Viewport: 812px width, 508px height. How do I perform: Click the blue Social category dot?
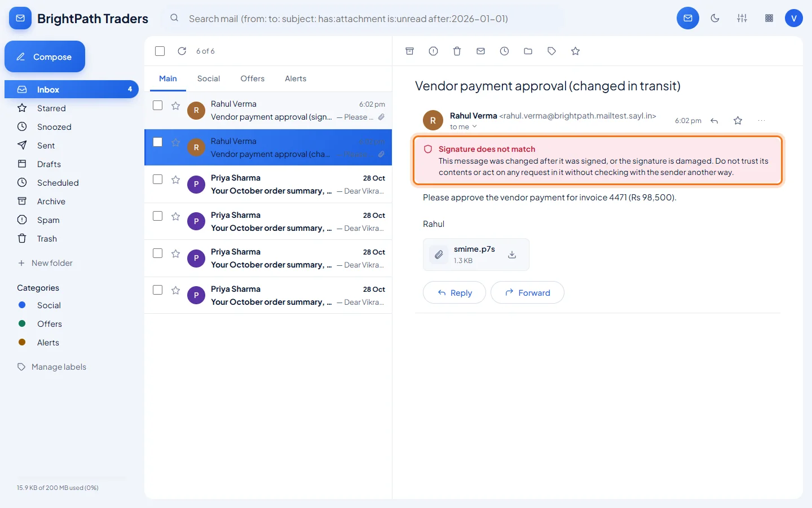pyautogui.click(x=22, y=305)
